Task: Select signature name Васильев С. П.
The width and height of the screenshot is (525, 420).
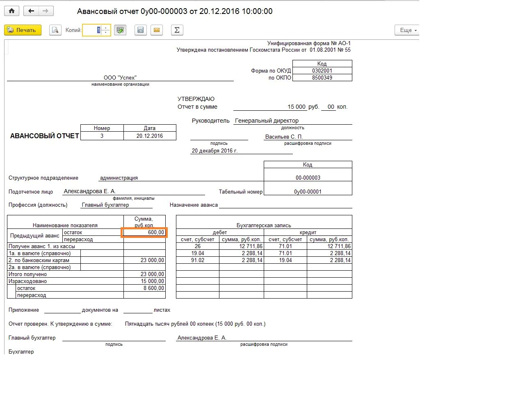Action: (x=284, y=137)
